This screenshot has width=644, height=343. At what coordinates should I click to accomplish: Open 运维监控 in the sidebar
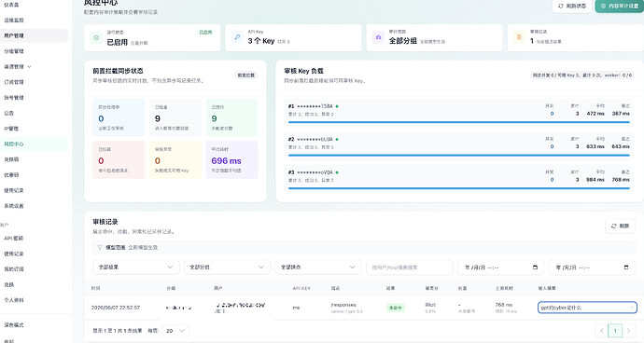[x=14, y=21]
